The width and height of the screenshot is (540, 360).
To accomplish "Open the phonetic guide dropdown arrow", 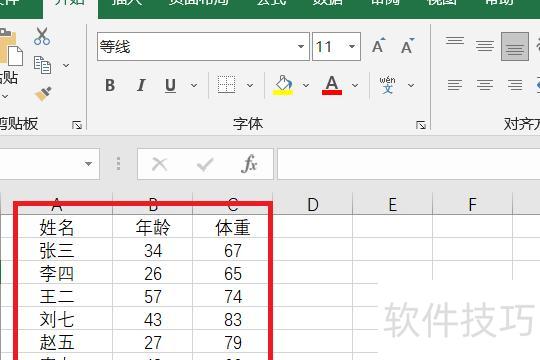I will pos(411,85).
